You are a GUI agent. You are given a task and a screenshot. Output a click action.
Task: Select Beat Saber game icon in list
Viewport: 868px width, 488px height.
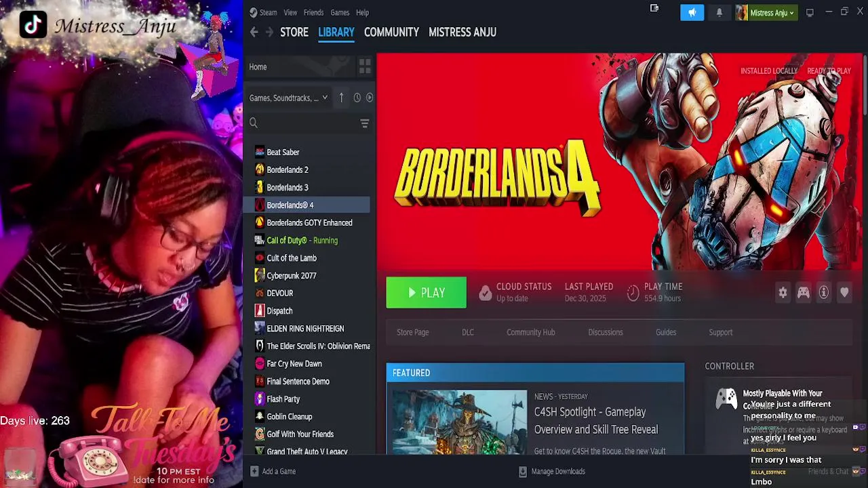259,152
